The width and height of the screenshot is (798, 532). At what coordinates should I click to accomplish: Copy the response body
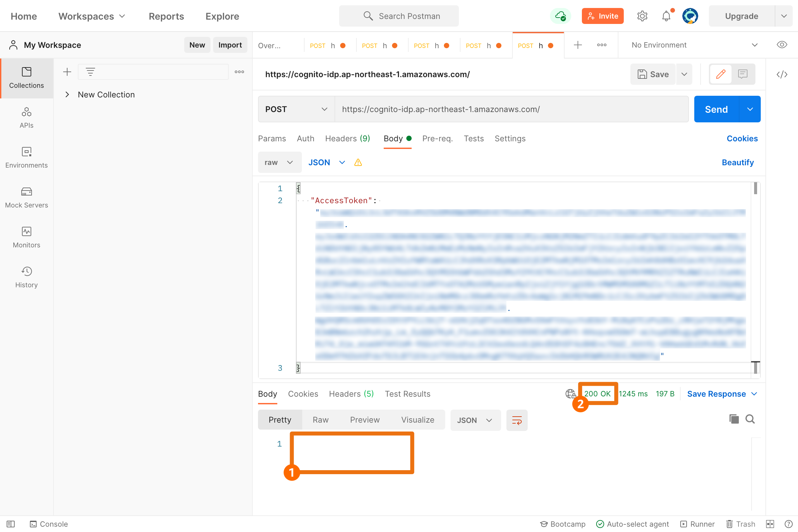click(x=734, y=419)
